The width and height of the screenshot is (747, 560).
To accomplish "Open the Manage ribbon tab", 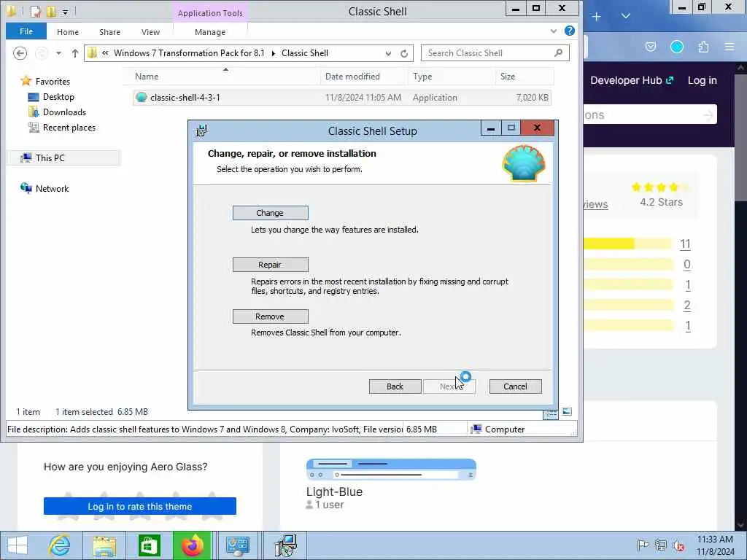I will click(210, 32).
